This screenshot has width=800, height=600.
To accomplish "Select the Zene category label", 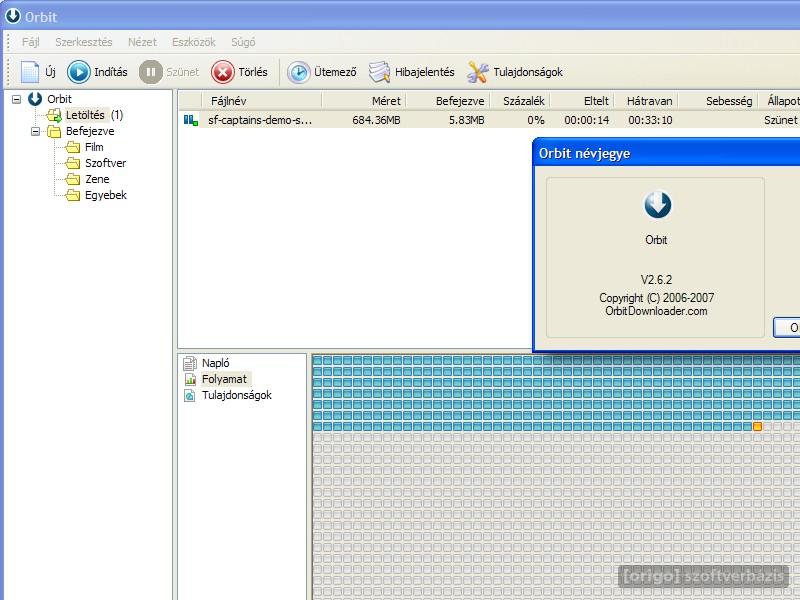I will point(97,179).
